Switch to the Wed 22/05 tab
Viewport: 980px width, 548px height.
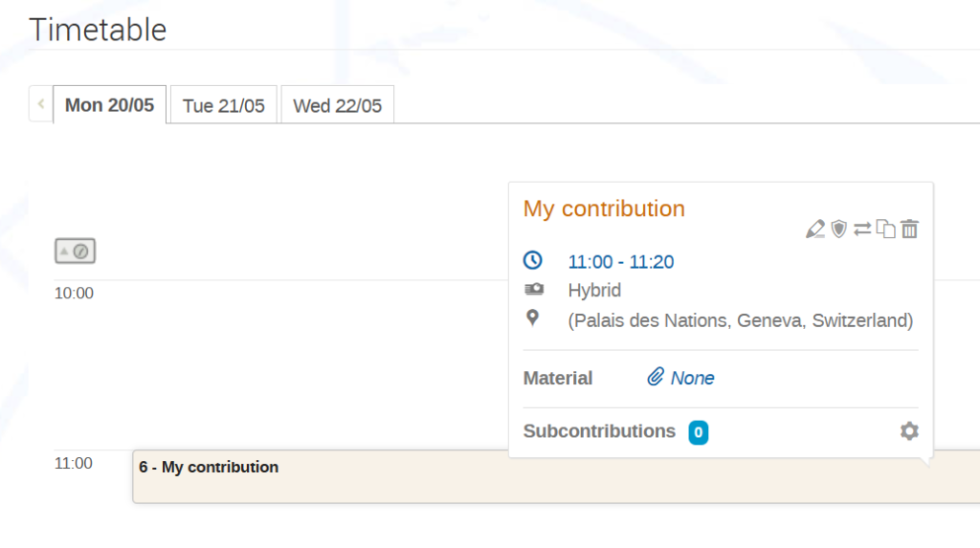pos(338,105)
